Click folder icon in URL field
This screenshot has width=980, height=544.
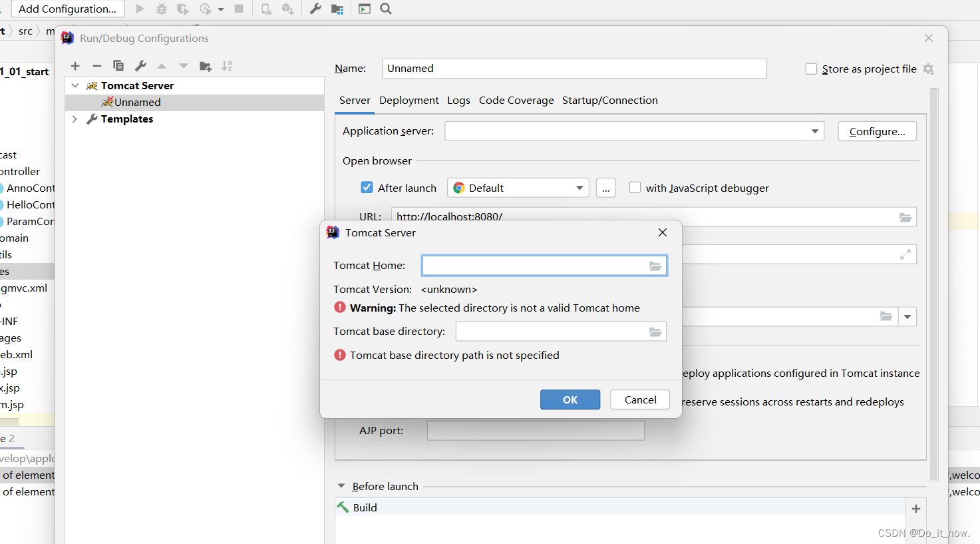[905, 217]
